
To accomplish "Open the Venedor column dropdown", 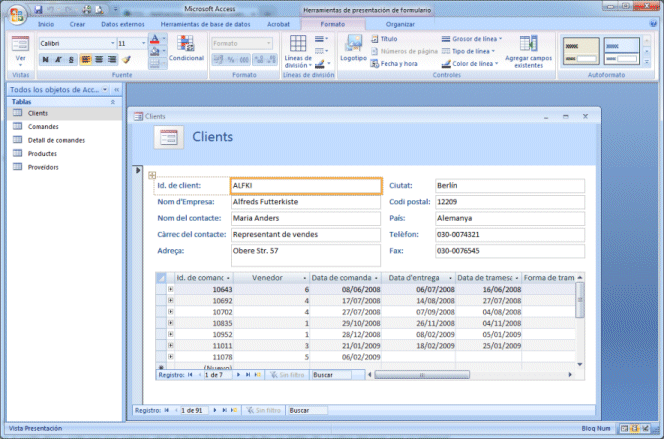I will point(304,278).
